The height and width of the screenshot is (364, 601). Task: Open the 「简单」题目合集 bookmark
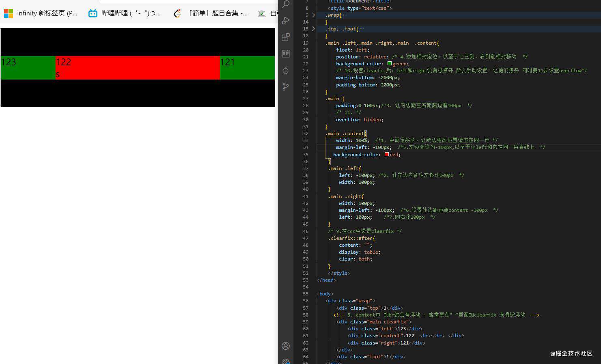(x=210, y=13)
